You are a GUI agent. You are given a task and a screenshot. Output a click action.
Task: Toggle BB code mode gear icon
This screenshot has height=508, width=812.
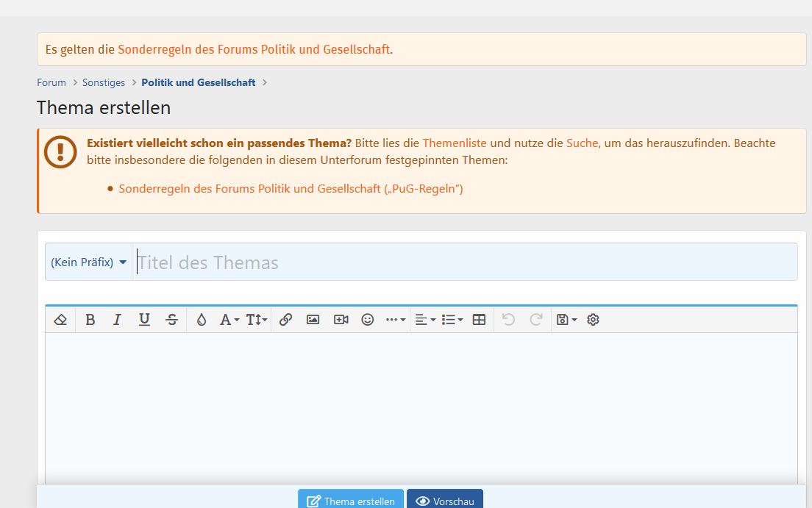(593, 320)
